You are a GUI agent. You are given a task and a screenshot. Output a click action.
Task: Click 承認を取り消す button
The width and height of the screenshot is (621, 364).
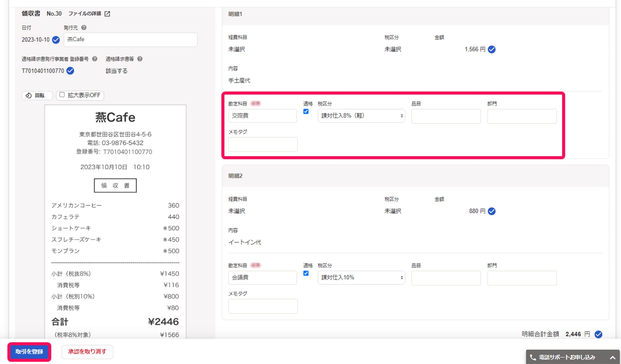point(87,352)
